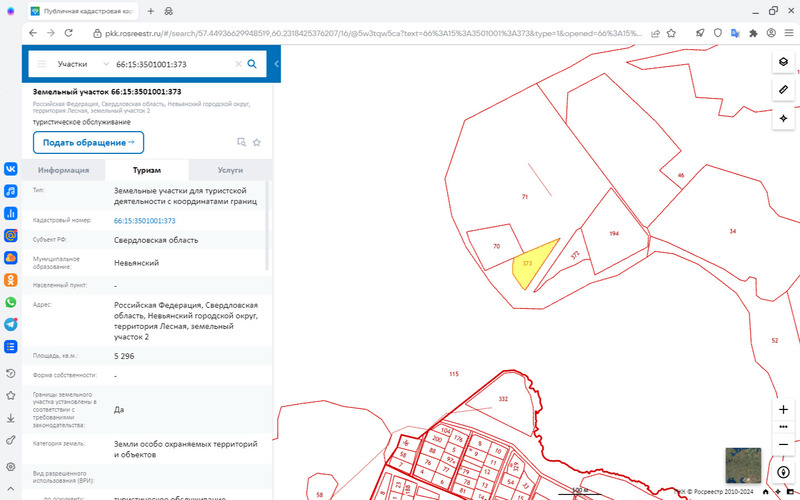The image size is (800, 500).
Task: Open the hamburger menu in search panel
Action: [42, 64]
